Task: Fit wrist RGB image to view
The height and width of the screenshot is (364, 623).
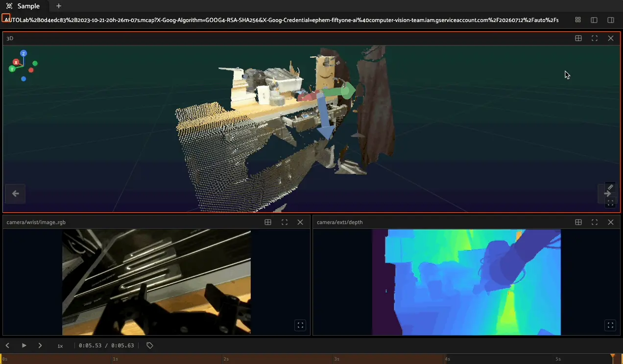Action: pos(301,325)
